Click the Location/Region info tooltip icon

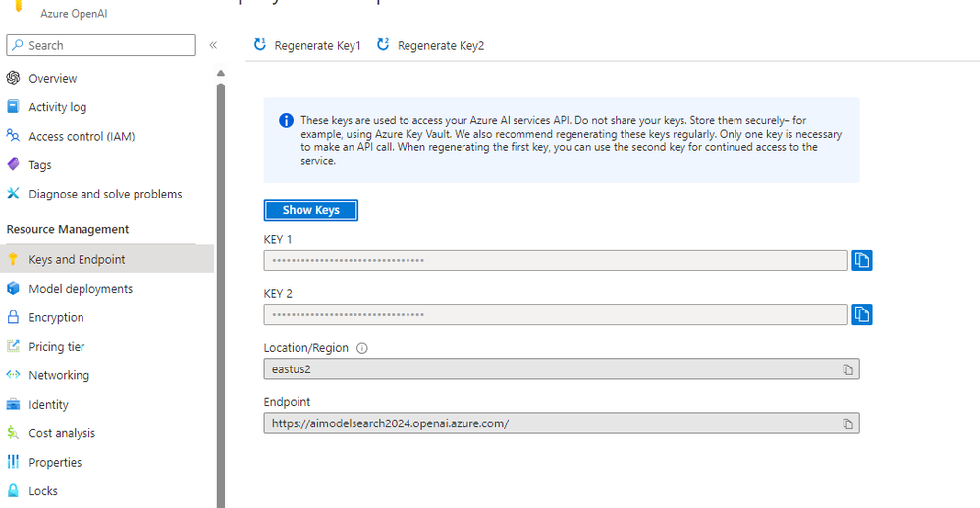(362, 348)
